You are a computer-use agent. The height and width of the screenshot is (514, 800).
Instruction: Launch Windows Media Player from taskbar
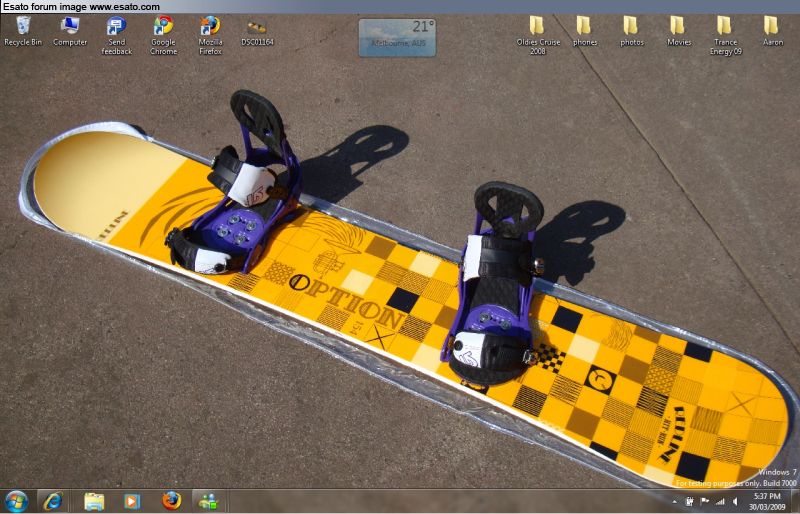(x=132, y=500)
